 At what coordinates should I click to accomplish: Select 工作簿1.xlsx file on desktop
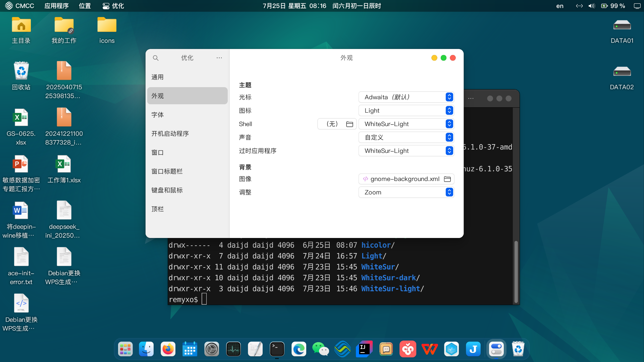click(64, 169)
